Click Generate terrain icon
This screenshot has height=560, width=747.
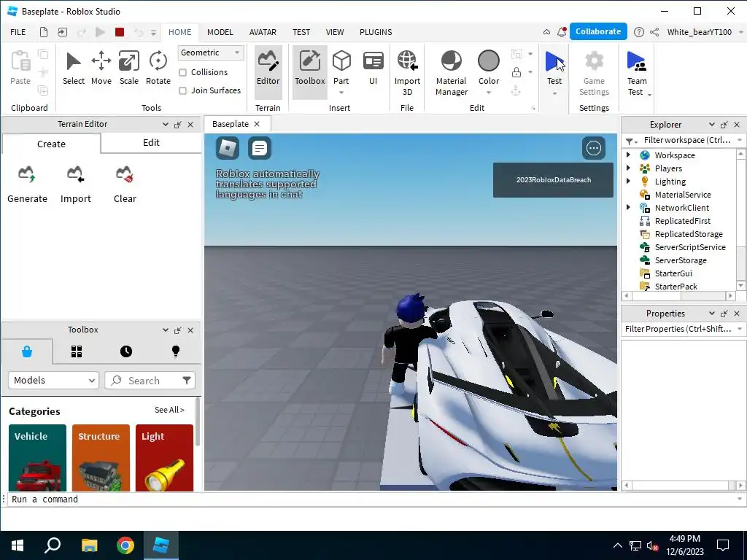click(27, 174)
